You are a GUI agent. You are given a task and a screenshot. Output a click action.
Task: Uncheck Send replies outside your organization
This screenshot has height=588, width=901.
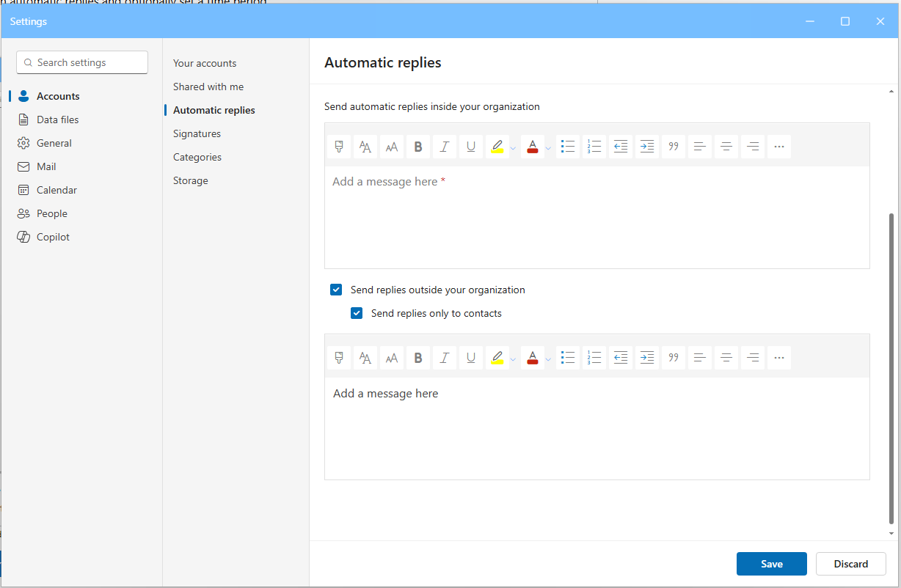point(336,290)
